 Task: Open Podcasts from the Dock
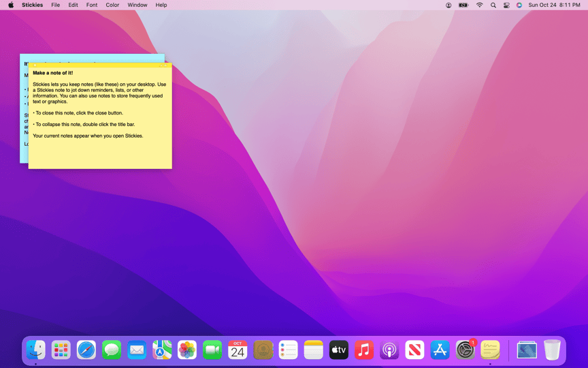click(x=389, y=350)
